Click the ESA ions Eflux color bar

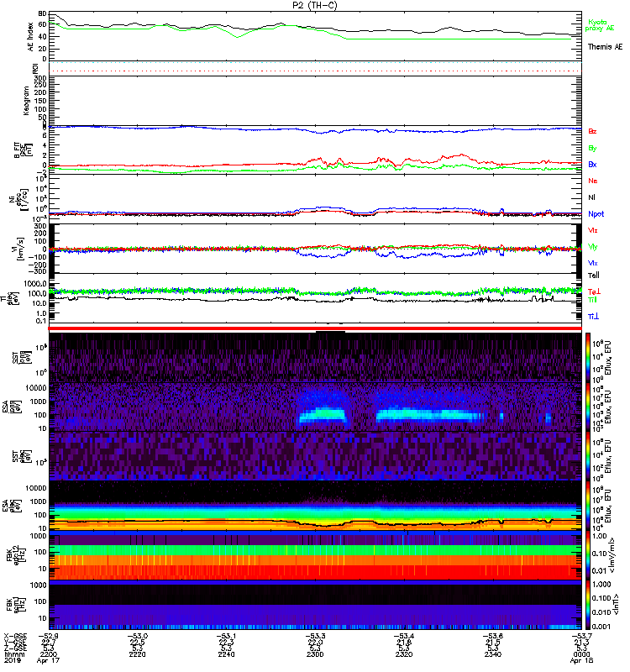(588, 407)
